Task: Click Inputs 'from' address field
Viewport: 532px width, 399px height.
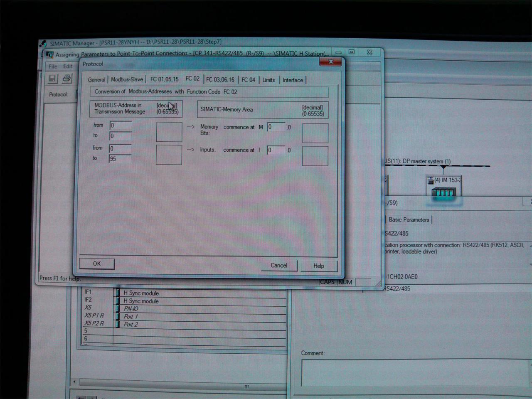Action: coord(120,148)
